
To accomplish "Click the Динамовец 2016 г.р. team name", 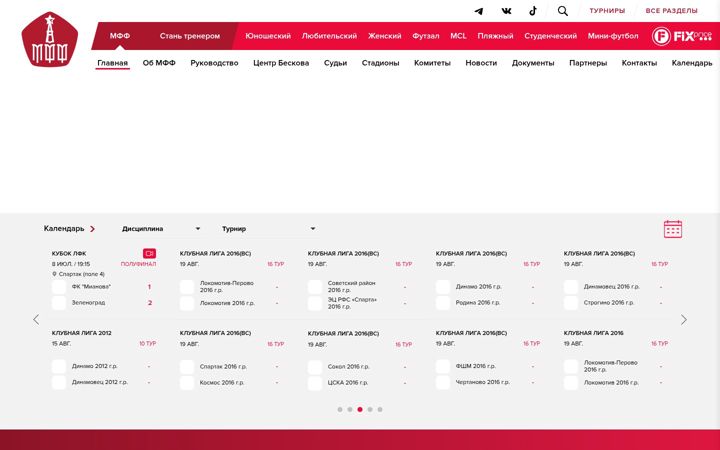I will click(x=611, y=287).
